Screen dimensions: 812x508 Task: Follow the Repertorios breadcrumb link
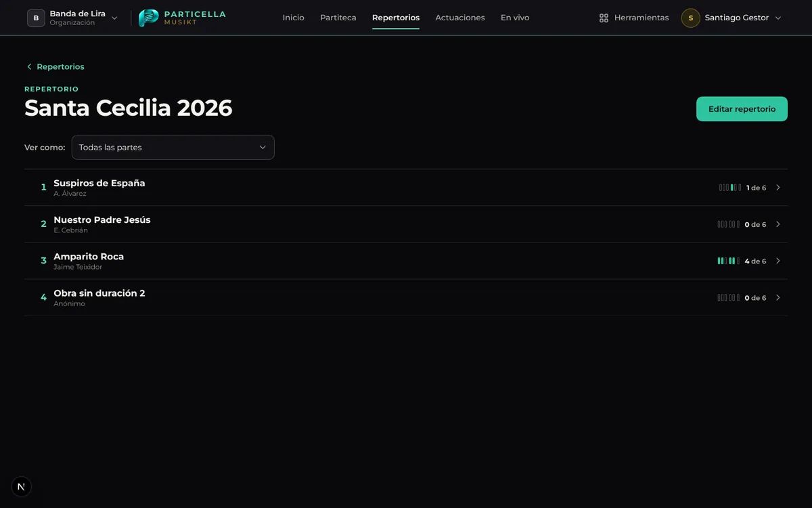click(x=60, y=66)
